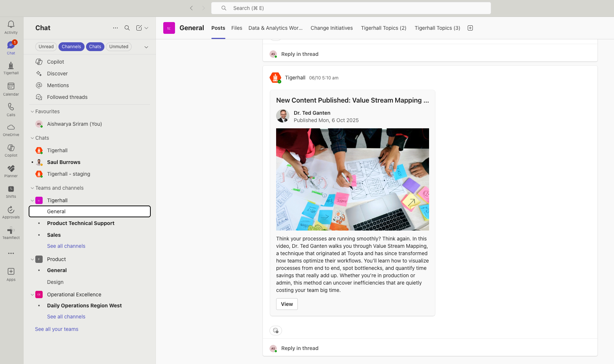The width and height of the screenshot is (614, 364).
Task: Collapse the Operational Excellence team
Action: click(x=32, y=295)
